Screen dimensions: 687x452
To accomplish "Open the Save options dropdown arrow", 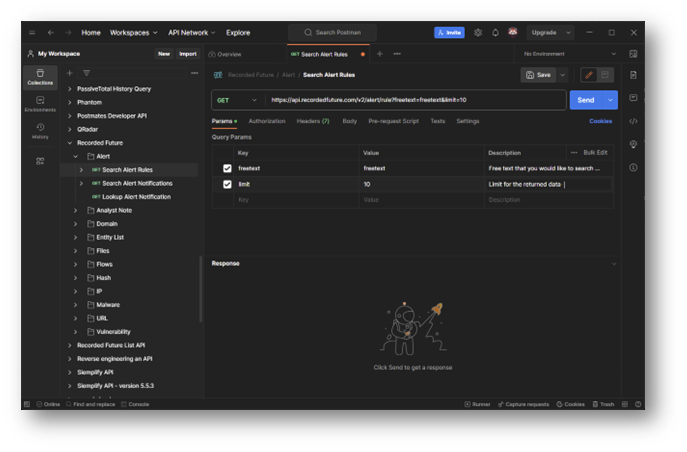I will coord(563,75).
